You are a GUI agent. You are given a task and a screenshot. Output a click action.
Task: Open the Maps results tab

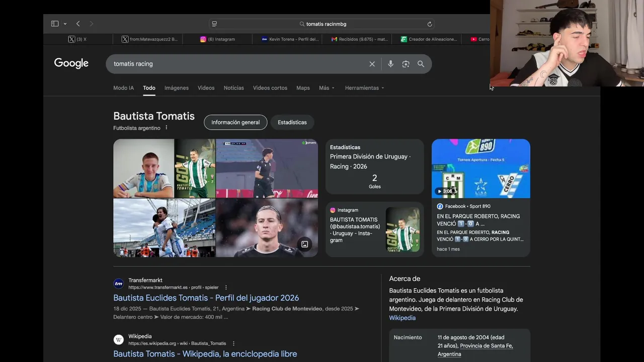pyautogui.click(x=303, y=88)
